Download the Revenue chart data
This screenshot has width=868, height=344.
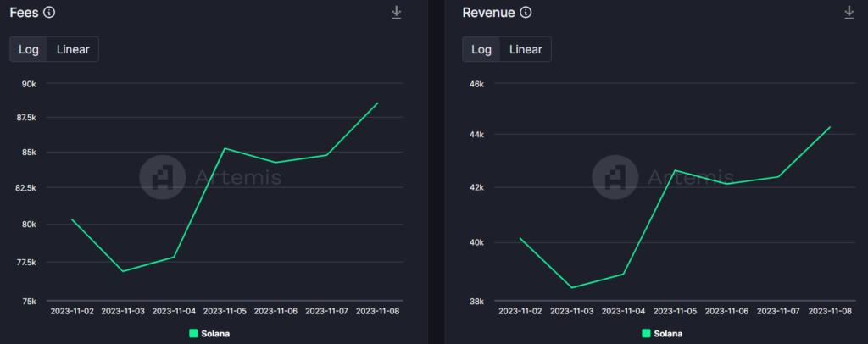point(849,13)
